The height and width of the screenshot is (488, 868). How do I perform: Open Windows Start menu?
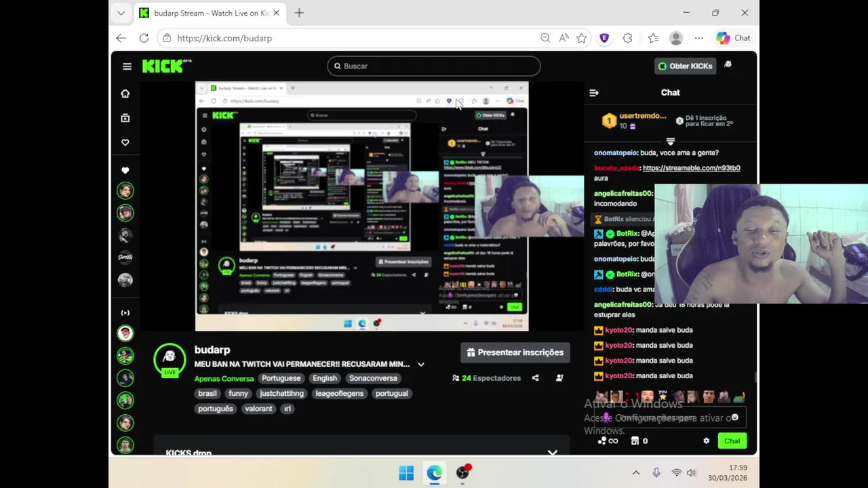pyautogui.click(x=406, y=472)
